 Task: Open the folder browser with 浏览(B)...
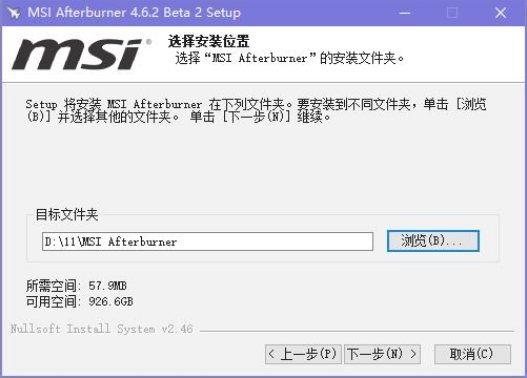tap(433, 241)
